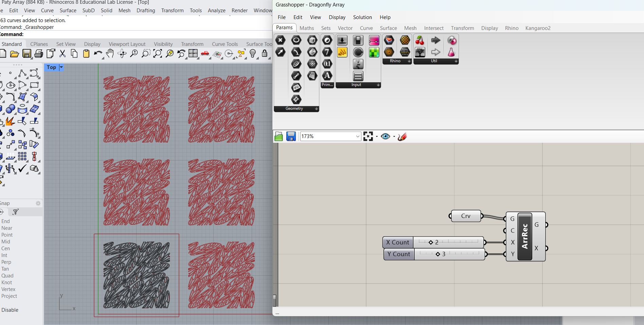Click the ArrRec rectangular array component
644x325 pixels.
[525, 237]
